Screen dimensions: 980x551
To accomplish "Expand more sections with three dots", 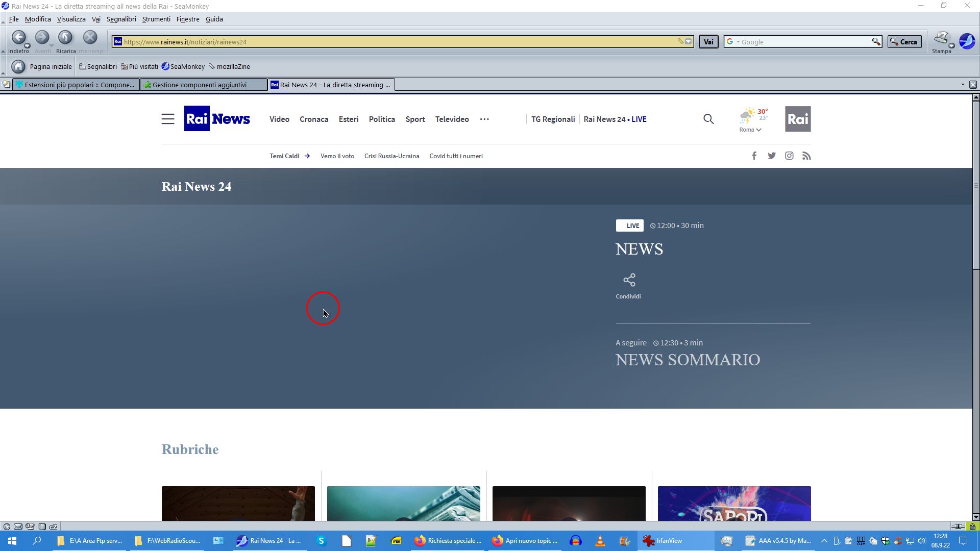I will 484,119.
